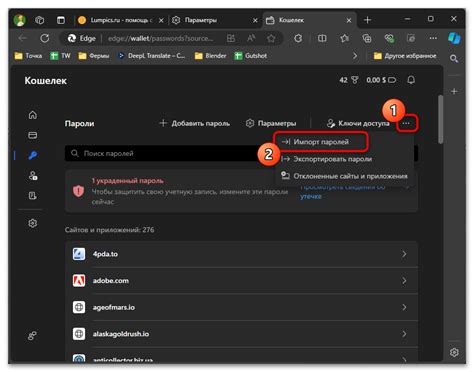Click the Read aloud icon in address bar
This screenshot has height=372, width=474.
pyautogui.click(x=251, y=38)
